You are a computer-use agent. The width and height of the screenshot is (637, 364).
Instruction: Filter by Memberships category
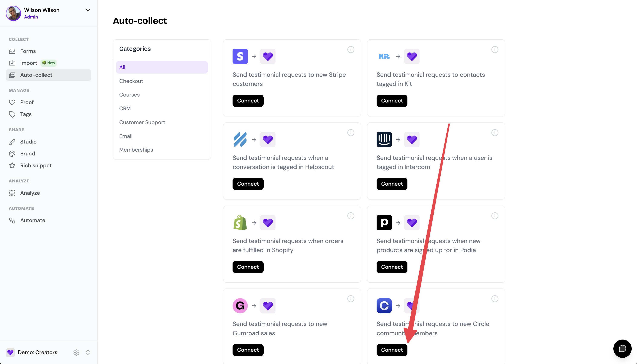(x=136, y=150)
